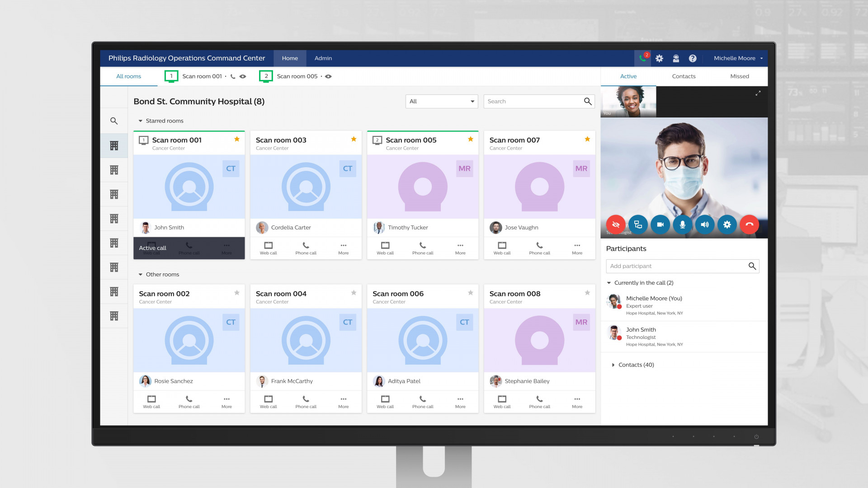Switch to the Missed tab
This screenshot has height=488, width=868.
click(739, 76)
